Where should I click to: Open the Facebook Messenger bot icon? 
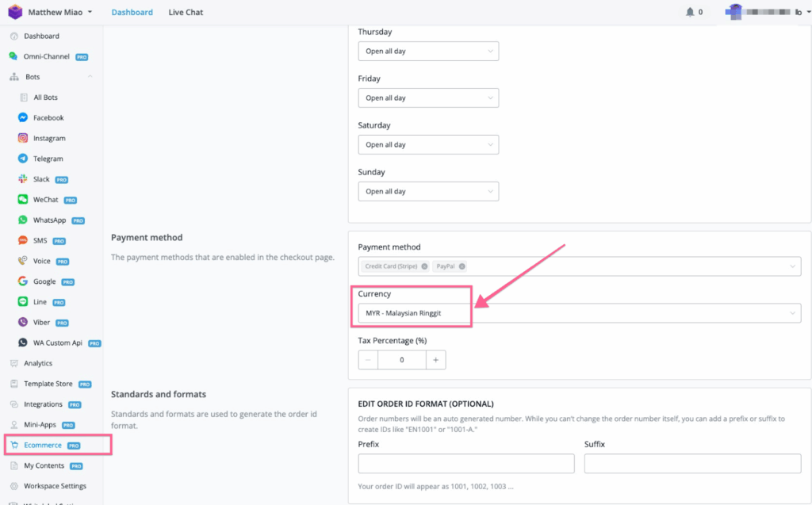23,118
